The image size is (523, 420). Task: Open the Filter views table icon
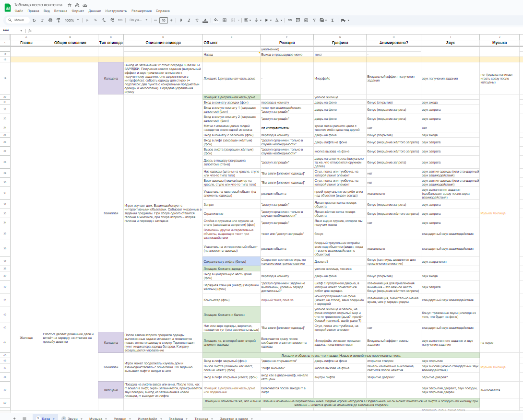(323, 20)
